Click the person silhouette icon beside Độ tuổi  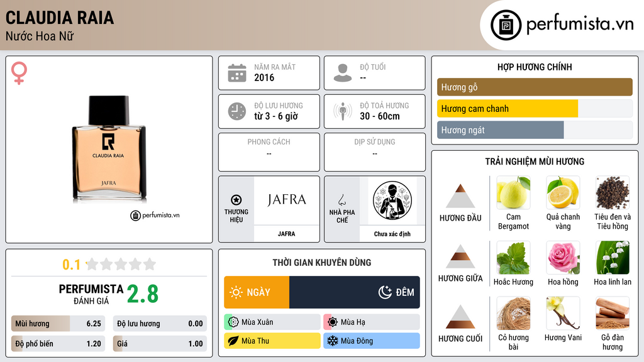(343, 73)
